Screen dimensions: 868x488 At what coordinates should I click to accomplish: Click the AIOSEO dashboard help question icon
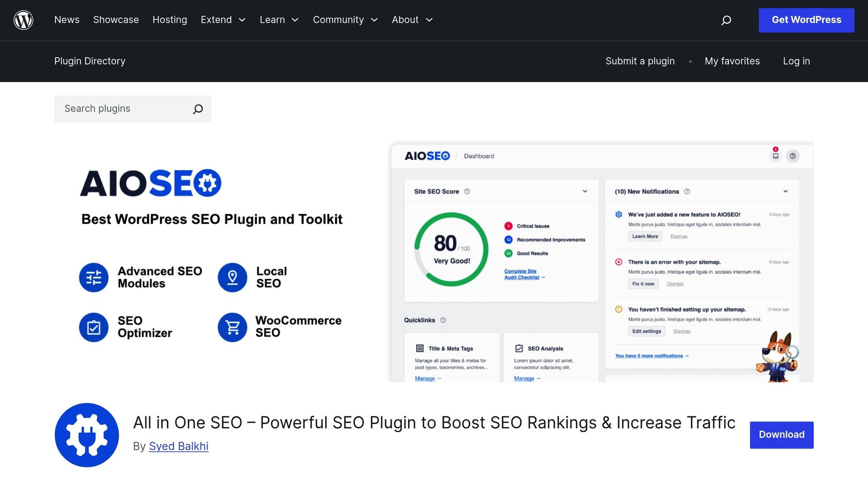(793, 156)
